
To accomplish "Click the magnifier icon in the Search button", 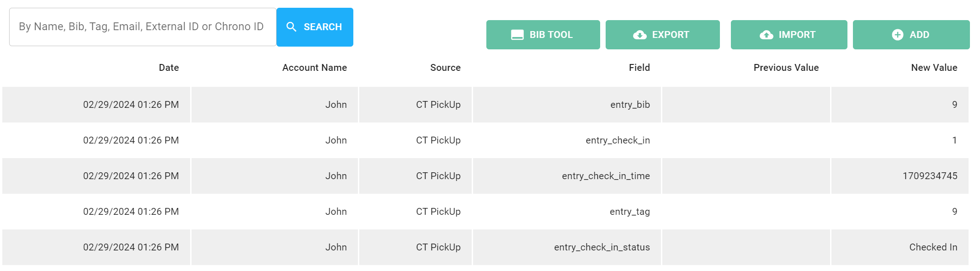I will pyautogui.click(x=291, y=27).
